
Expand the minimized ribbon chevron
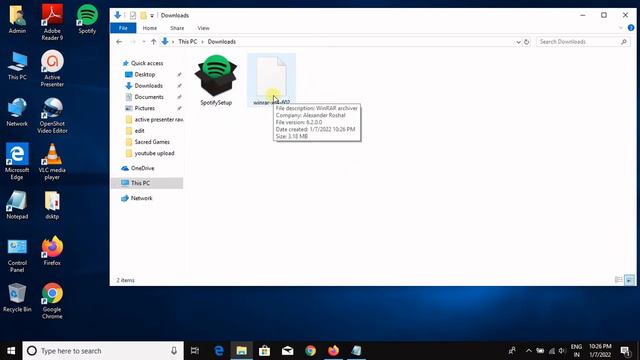coord(621,28)
